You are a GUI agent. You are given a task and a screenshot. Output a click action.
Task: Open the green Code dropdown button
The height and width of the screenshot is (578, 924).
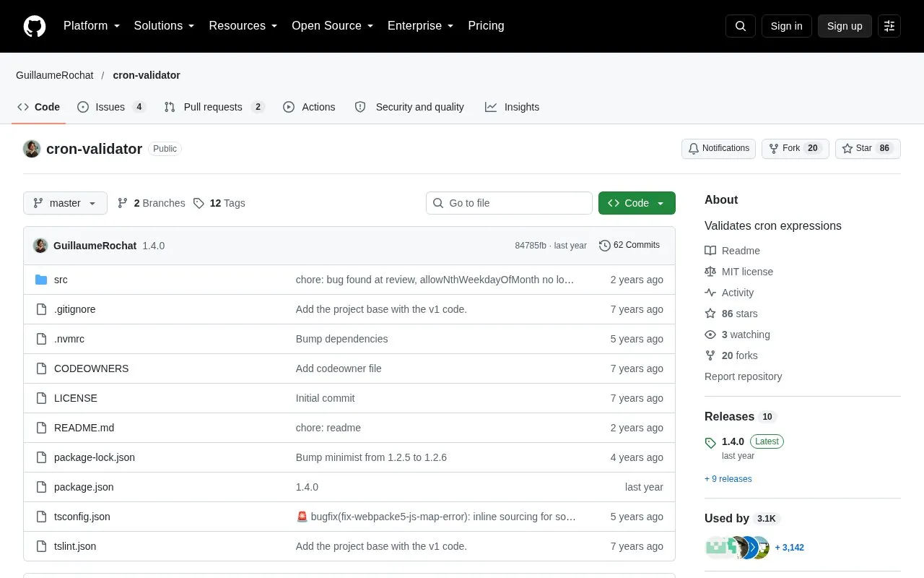tap(637, 203)
